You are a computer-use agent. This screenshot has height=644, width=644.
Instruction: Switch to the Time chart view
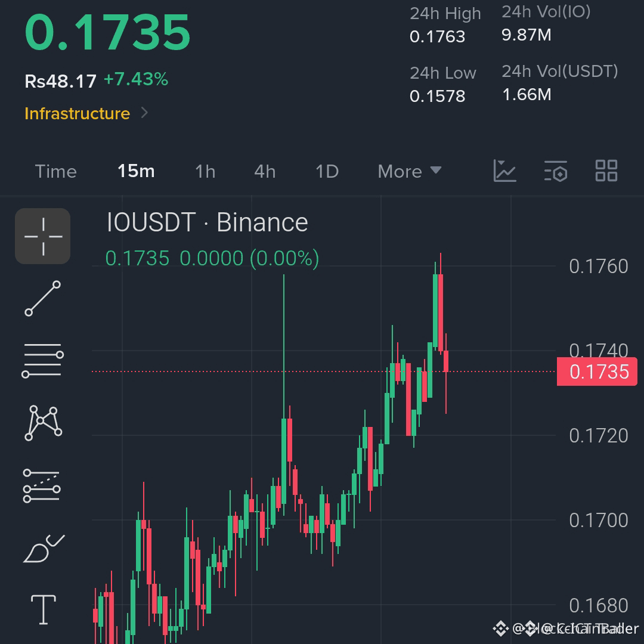point(56,171)
